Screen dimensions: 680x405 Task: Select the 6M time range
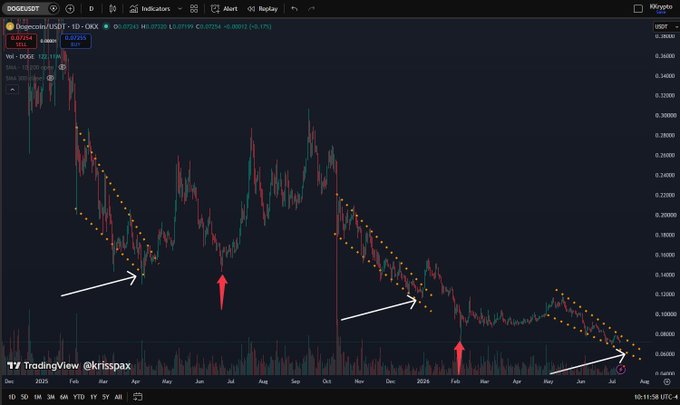coord(64,397)
